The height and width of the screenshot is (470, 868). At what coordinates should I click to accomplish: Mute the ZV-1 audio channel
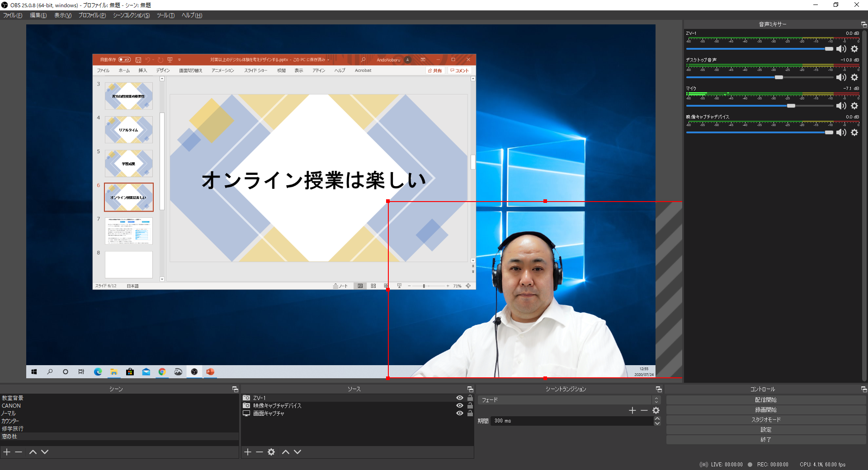point(841,49)
